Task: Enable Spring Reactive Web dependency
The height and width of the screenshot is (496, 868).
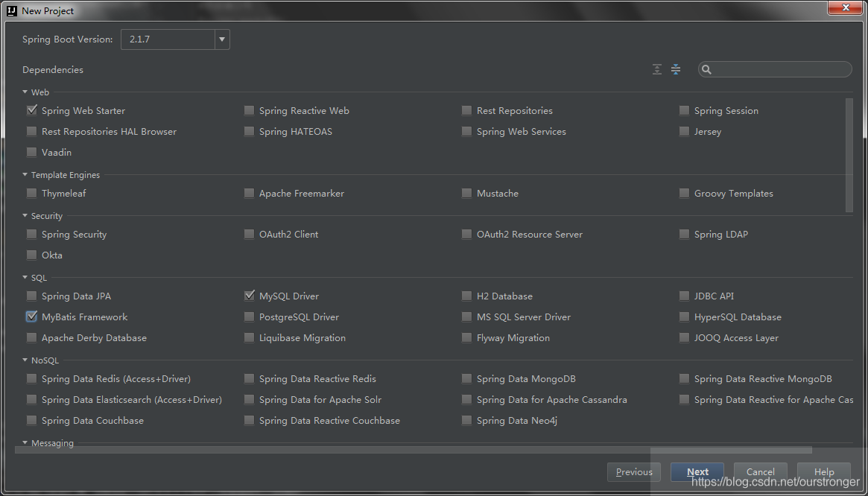Action: (249, 111)
